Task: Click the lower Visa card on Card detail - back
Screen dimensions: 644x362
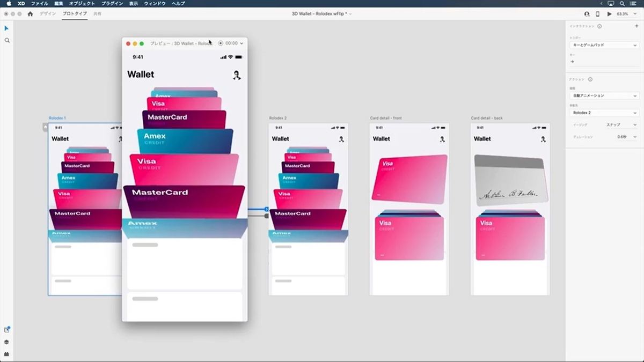Action: pyautogui.click(x=510, y=239)
